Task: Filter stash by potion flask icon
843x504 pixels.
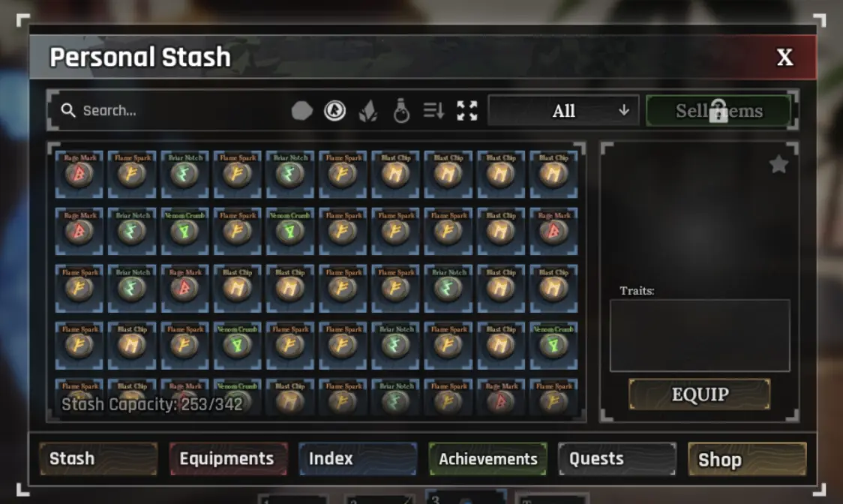Action: tap(401, 111)
